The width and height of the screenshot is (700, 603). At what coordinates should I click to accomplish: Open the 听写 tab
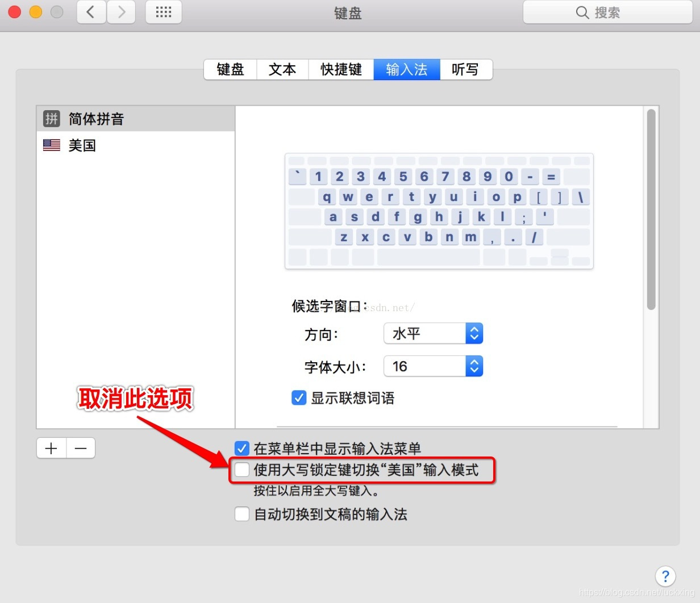[466, 69]
